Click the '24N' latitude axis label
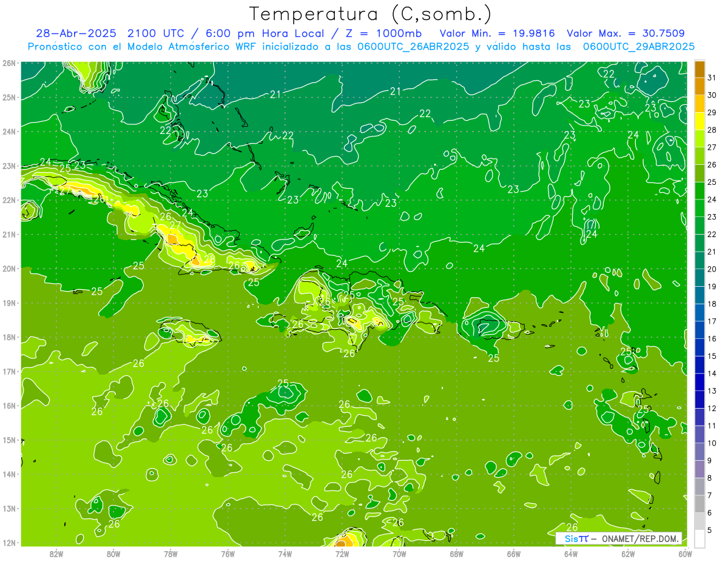The width and height of the screenshot is (728, 562). [10, 132]
